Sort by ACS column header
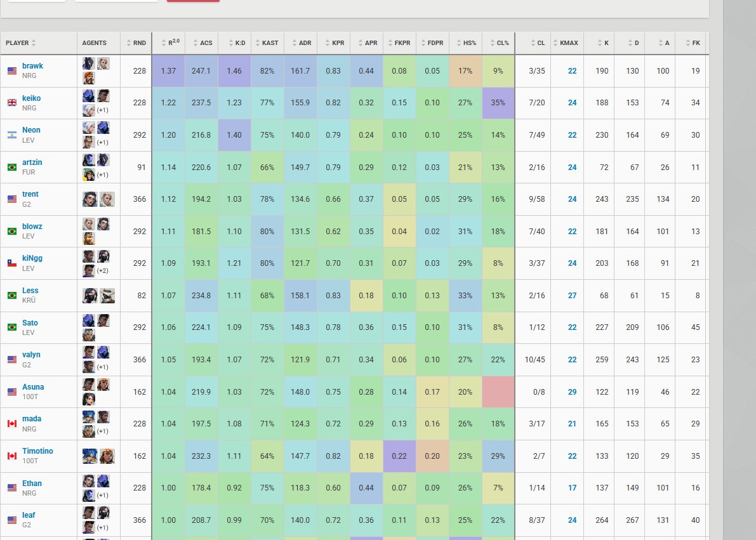The width and height of the screenshot is (756, 540). [201, 43]
